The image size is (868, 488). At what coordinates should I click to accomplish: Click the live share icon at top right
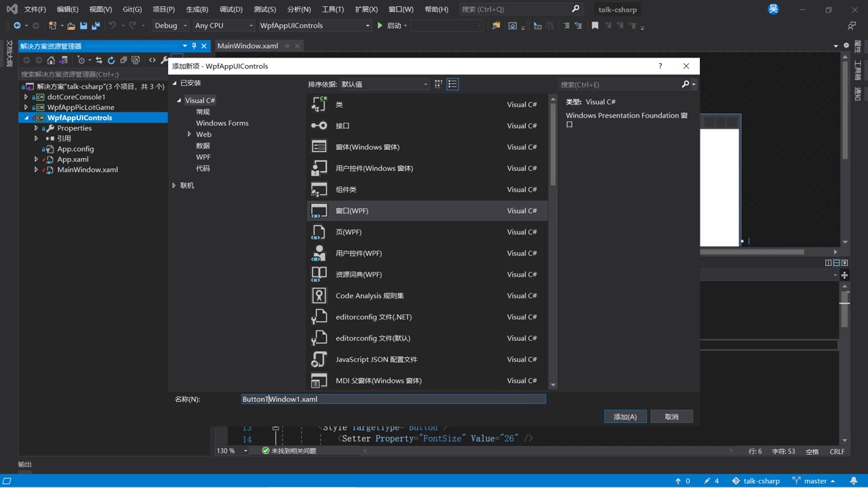click(x=852, y=26)
